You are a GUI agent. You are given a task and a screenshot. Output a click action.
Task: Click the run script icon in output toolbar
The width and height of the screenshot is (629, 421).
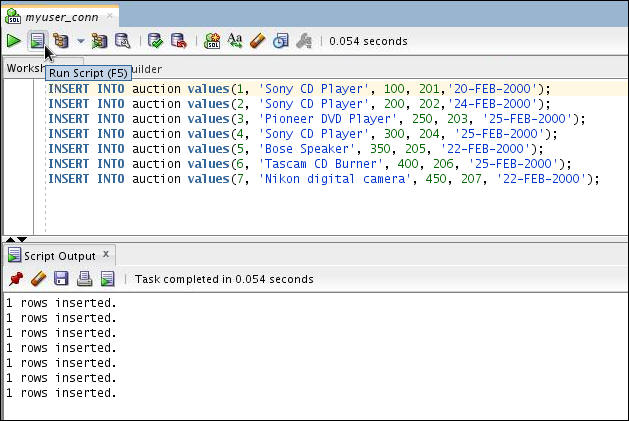tap(107, 279)
